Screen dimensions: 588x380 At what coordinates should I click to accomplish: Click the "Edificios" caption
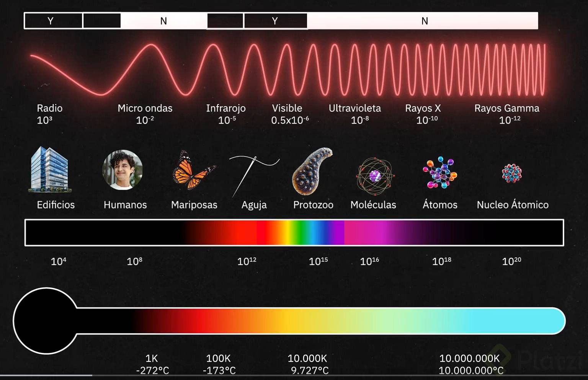56,205
